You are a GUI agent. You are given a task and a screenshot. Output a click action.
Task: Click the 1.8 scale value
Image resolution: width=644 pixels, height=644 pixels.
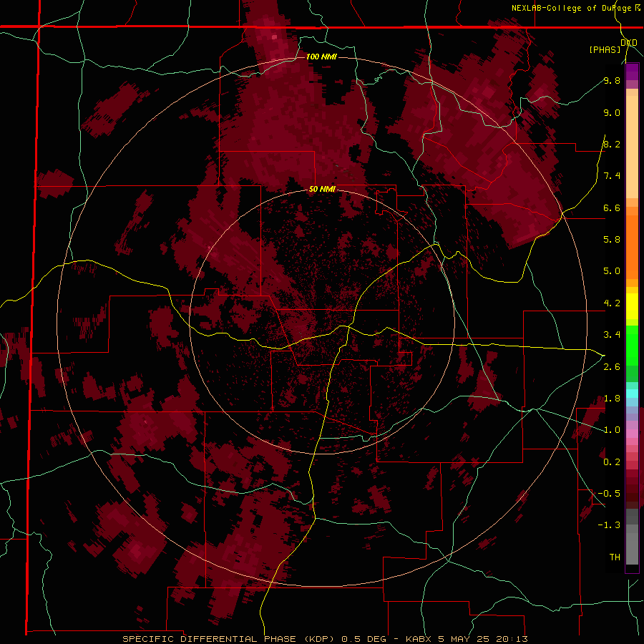coord(612,399)
